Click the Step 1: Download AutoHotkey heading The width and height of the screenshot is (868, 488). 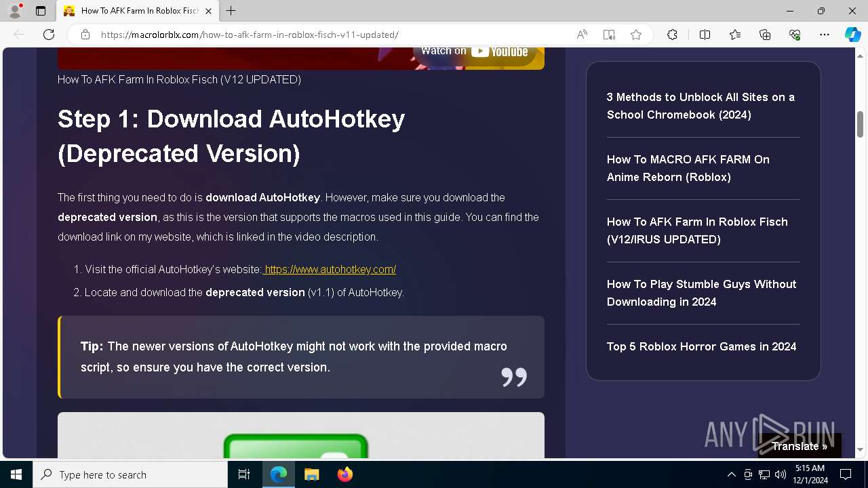pyautogui.click(x=231, y=136)
